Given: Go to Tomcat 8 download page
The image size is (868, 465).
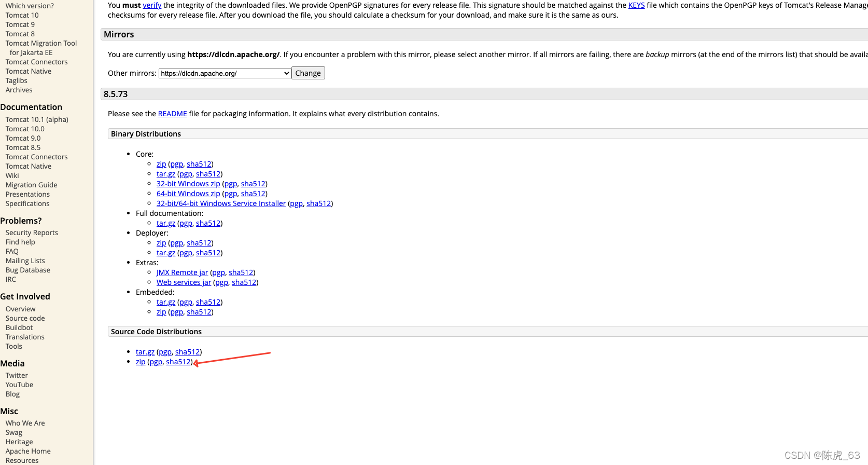Looking at the screenshot, I should pos(20,34).
